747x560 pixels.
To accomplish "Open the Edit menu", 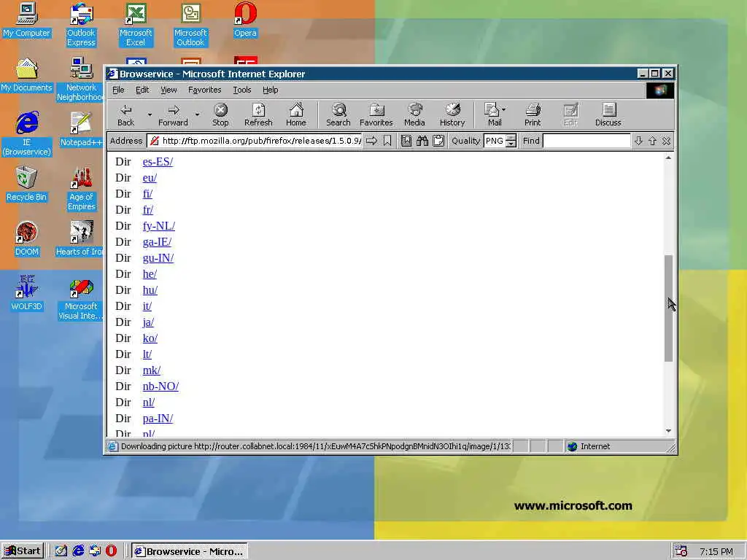I will pyautogui.click(x=142, y=90).
